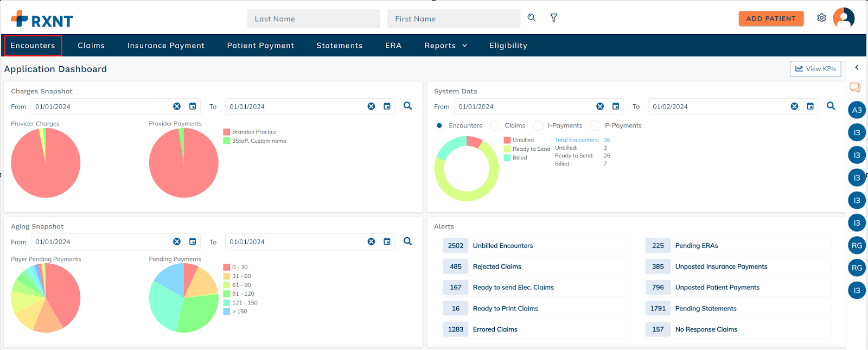Image resolution: width=868 pixels, height=350 pixels.
Task: Click the user profile avatar
Action: [844, 18]
